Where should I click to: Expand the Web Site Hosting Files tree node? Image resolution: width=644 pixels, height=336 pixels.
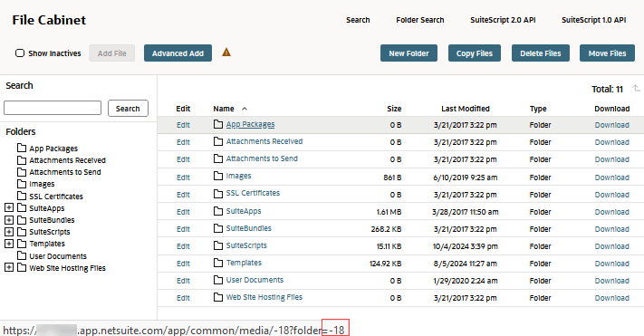[9, 268]
